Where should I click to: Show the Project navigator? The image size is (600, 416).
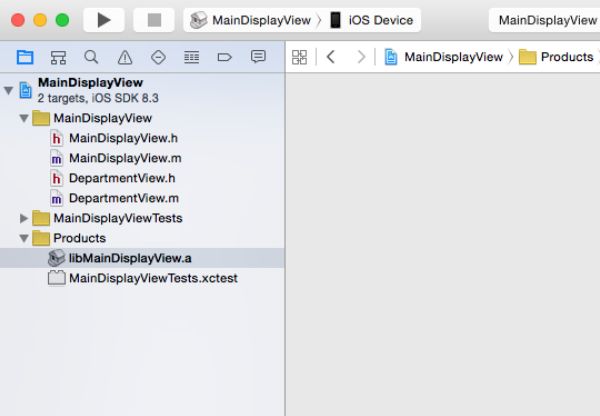click(25, 57)
